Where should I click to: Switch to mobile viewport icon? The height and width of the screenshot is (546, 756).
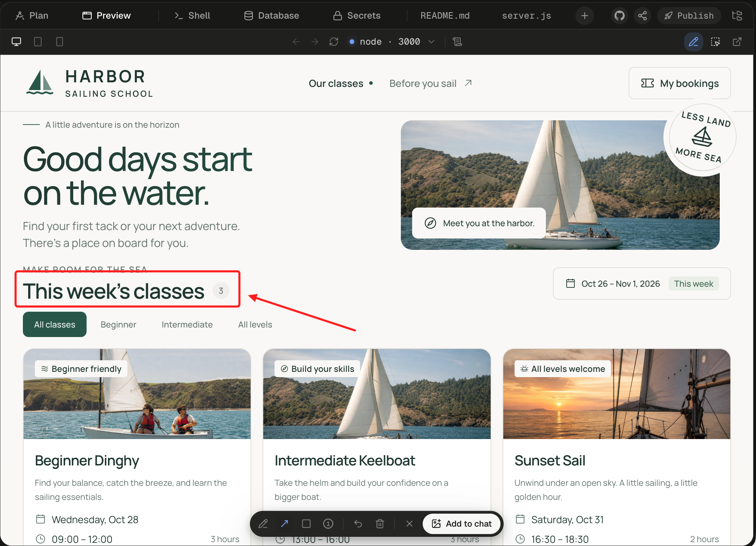click(x=59, y=42)
